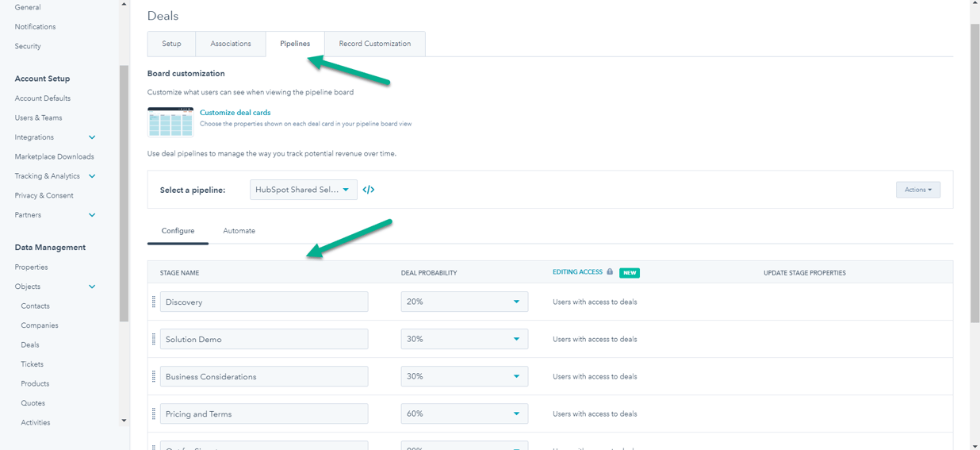
Task: Click drag handle for Solution Demo stage
Action: 154,339
